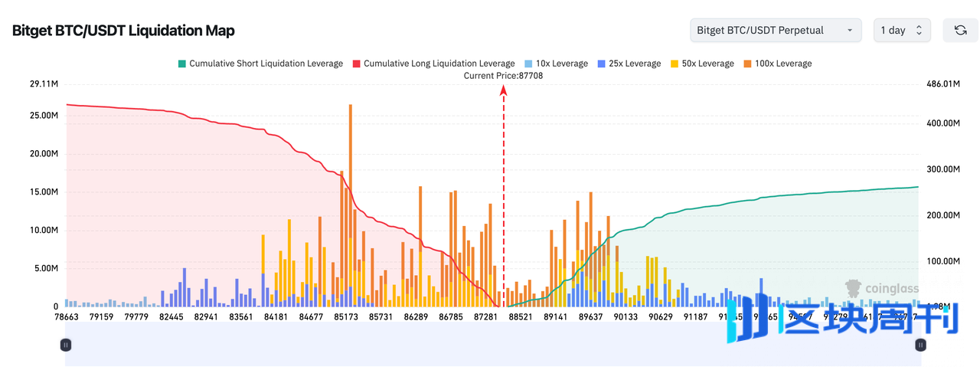Hide the 10x Leverage series
Screen dimensions: 980x380
click(x=556, y=64)
